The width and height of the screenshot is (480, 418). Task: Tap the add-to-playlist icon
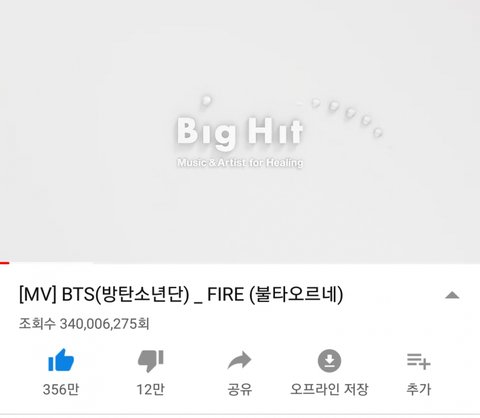(419, 361)
